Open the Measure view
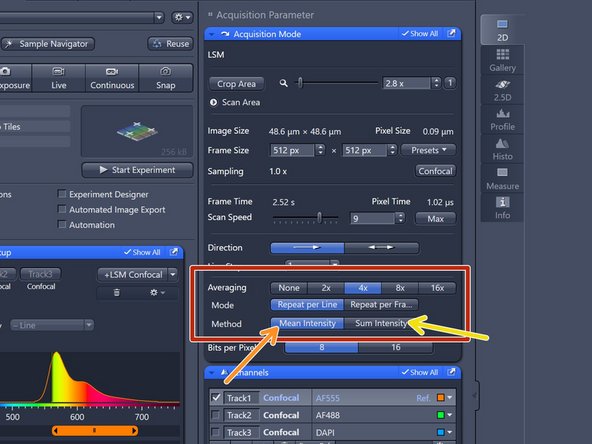 coord(502,179)
